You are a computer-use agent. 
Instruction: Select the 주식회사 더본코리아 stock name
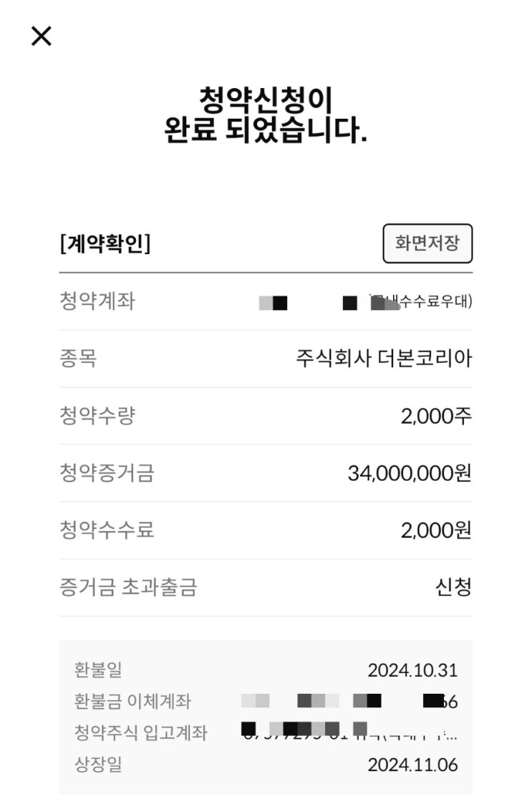pyautogui.click(x=384, y=358)
